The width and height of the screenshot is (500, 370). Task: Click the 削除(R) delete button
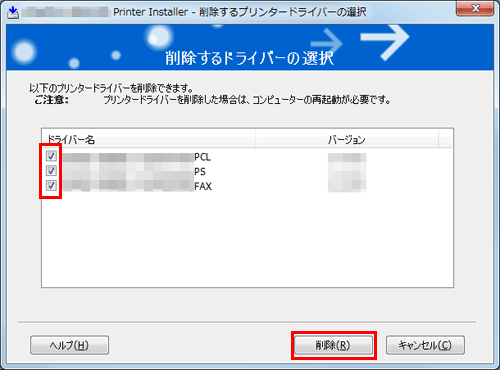click(333, 345)
